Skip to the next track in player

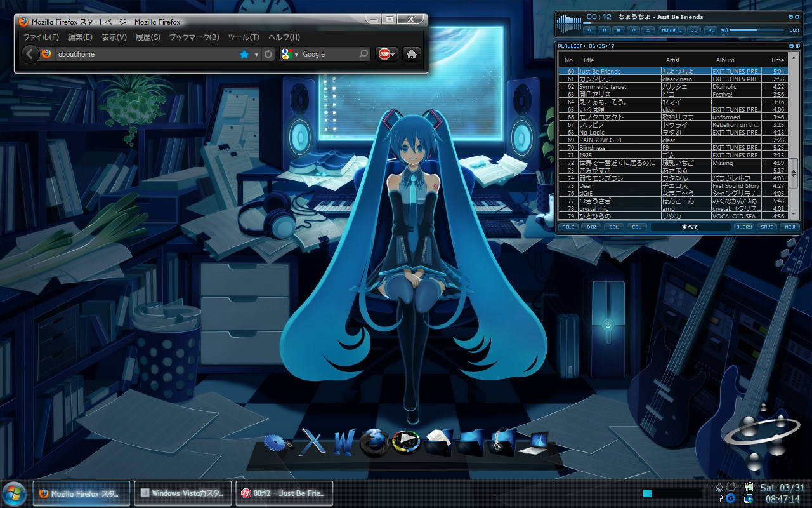633,30
